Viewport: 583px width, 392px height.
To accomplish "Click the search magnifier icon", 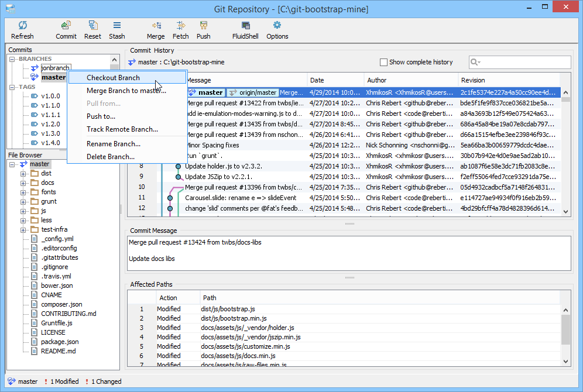I will coord(475,62).
